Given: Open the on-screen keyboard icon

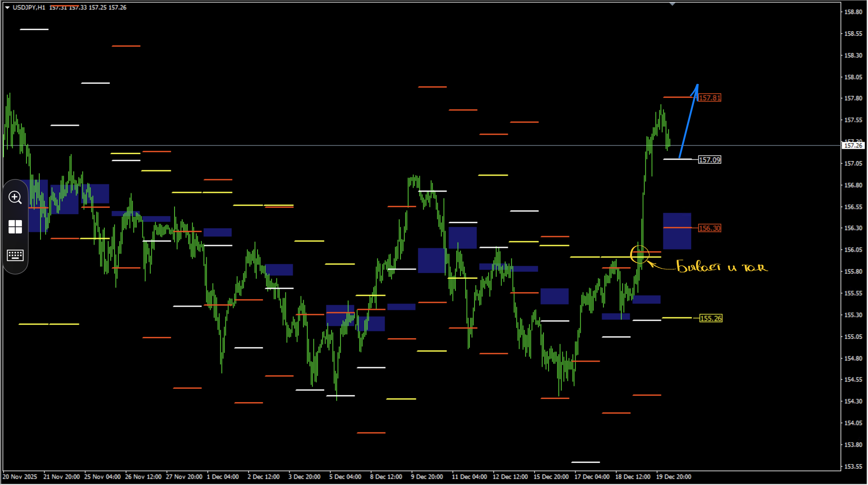Looking at the screenshot, I should (15, 255).
